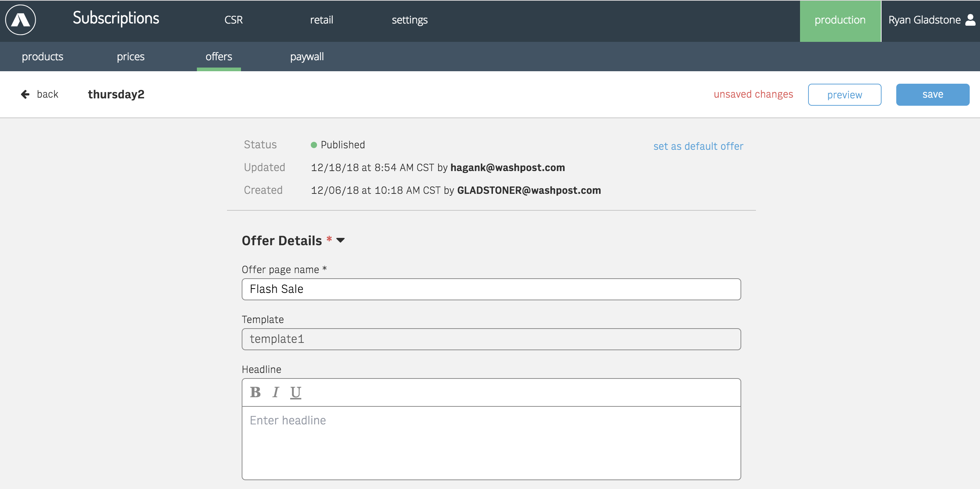The height and width of the screenshot is (489, 980).
Task: Click the preview button
Action: click(844, 95)
